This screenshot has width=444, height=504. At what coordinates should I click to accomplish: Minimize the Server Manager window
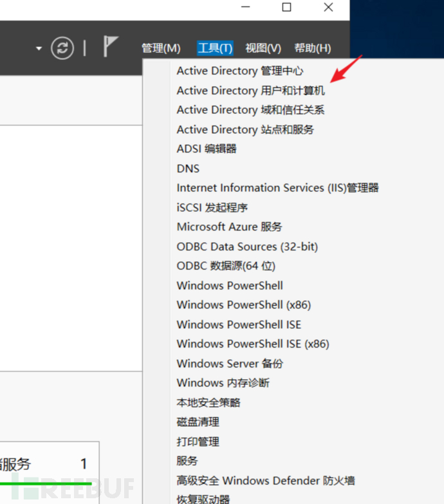pyautogui.click(x=245, y=6)
